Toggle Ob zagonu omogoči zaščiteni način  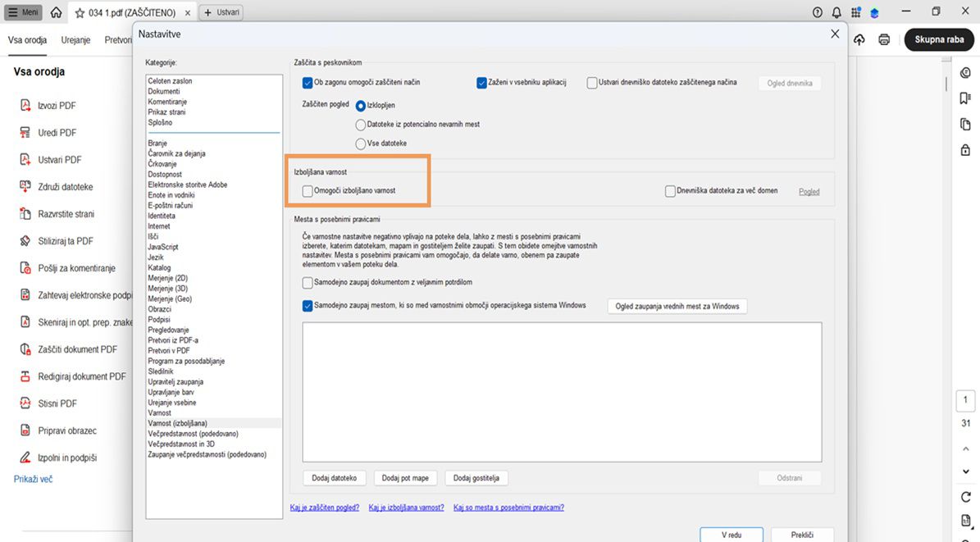(x=307, y=83)
